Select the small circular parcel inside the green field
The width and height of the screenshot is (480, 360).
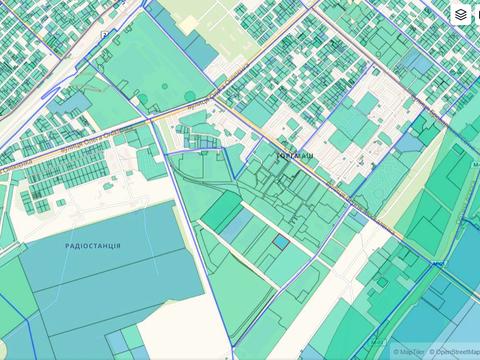(x=165, y=86)
